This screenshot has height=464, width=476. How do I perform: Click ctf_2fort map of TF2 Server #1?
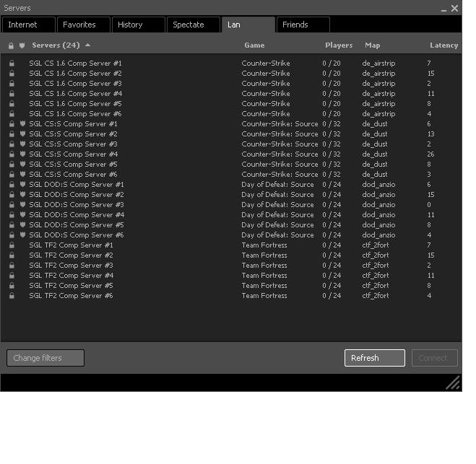point(375,245)
